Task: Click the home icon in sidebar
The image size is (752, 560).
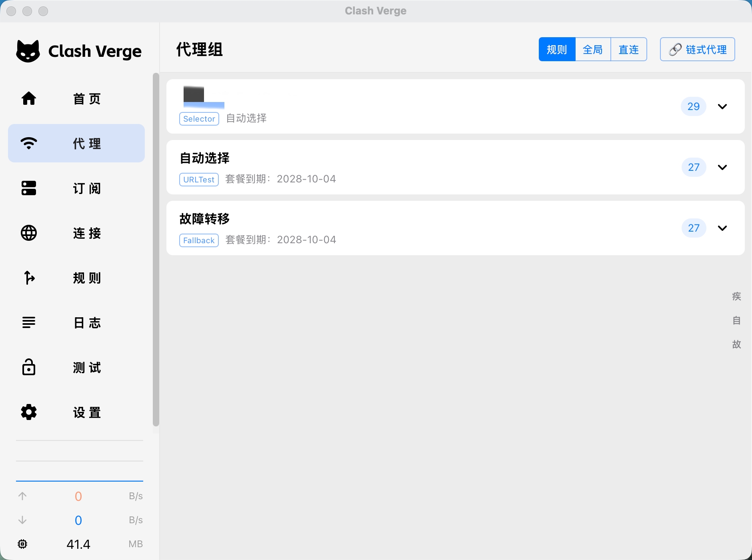Action: click(29, 98)
